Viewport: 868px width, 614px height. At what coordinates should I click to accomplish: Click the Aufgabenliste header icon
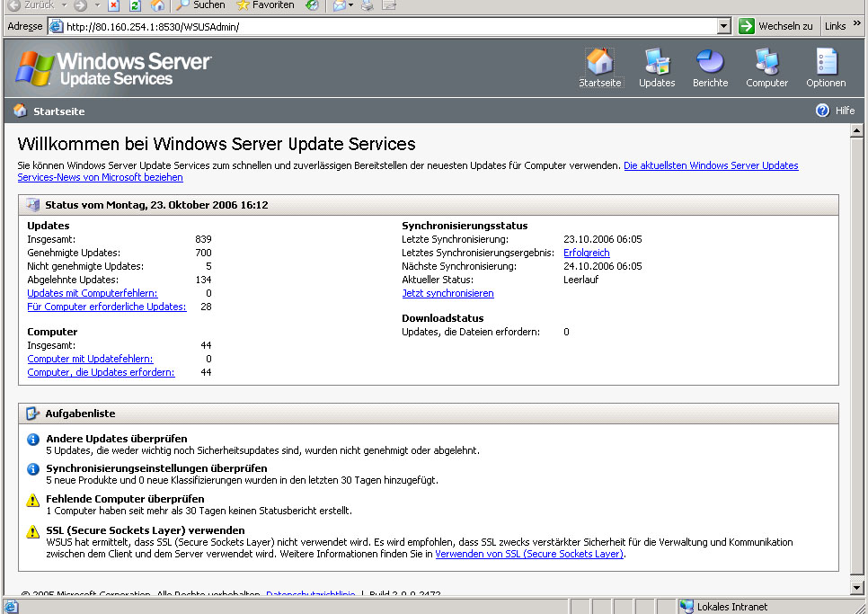click(32, 413)
